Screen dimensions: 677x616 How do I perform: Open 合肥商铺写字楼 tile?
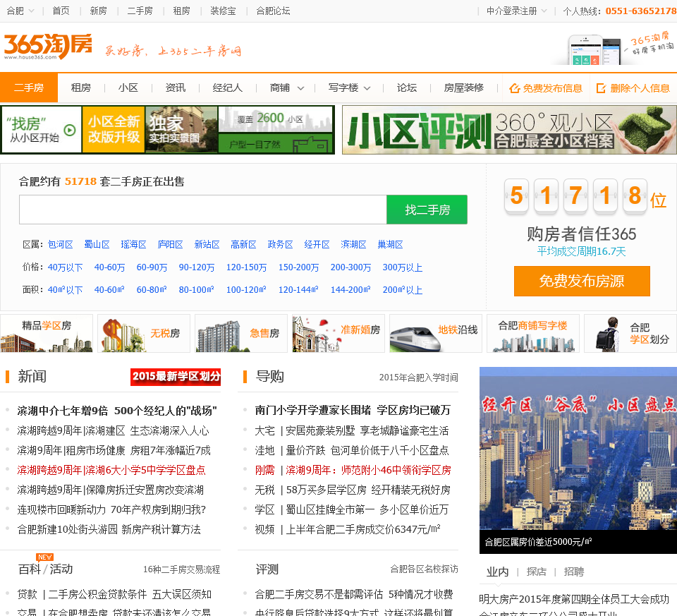pos(533,334)
